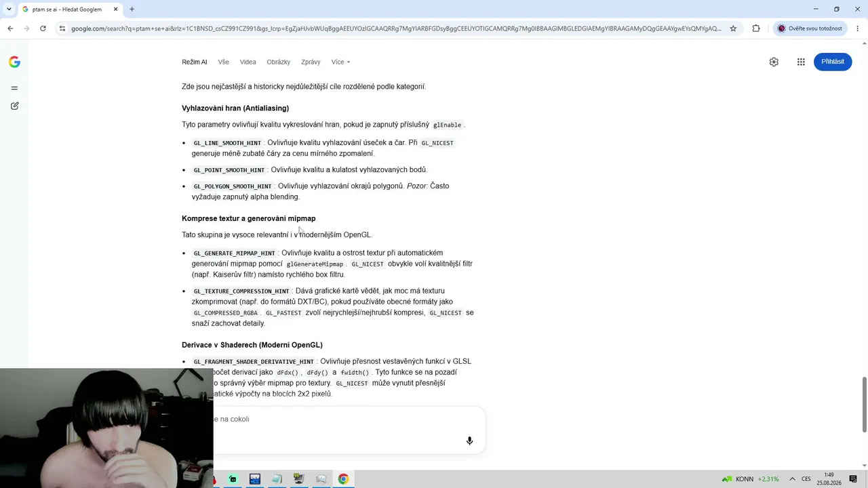Click the 'Vyhlazování hran (Antialiasing)' heading
This screenshot has width=868, height=488.
(235, 108)
